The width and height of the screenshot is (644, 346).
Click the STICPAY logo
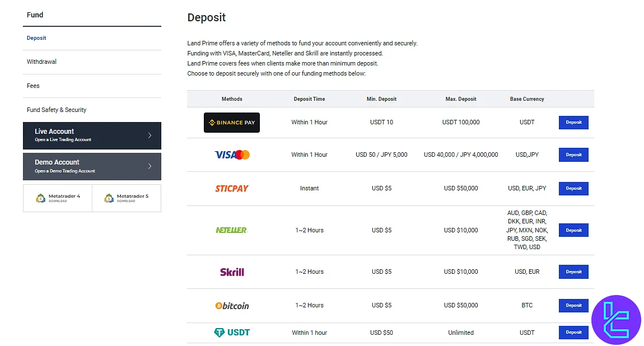(x=231, y=188)
